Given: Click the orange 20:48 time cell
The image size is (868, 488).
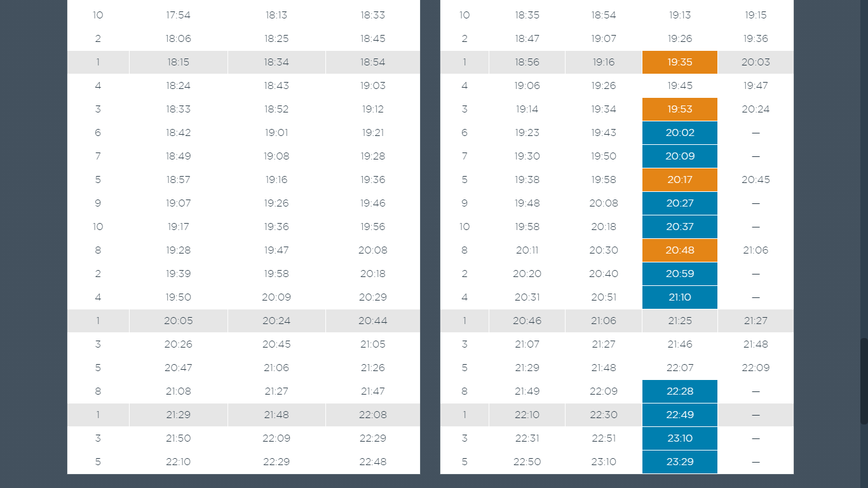Looking at the screenshot, I should click(680, 250).
